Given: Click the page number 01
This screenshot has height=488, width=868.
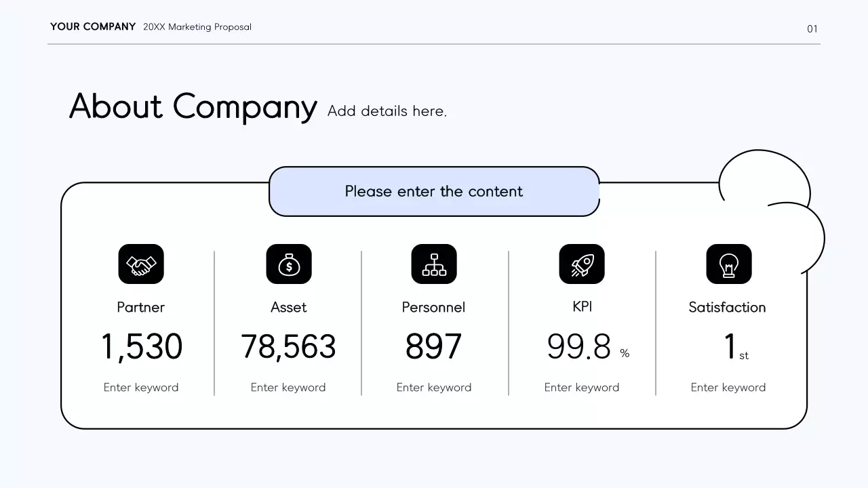Looking at the screenshot, I should tap(812, 28).
